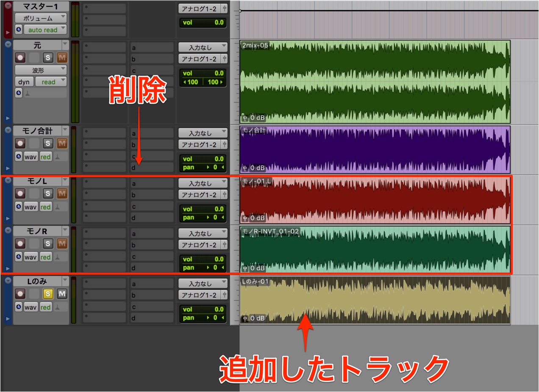
Task: Toggle TrackInput monitoring on モノL track
Action: pyautogui.click(x=34, y=193)
